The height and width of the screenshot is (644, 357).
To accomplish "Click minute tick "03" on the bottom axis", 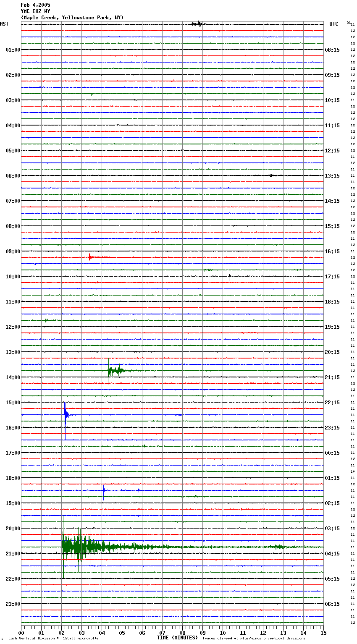I will tap(81, 633).
